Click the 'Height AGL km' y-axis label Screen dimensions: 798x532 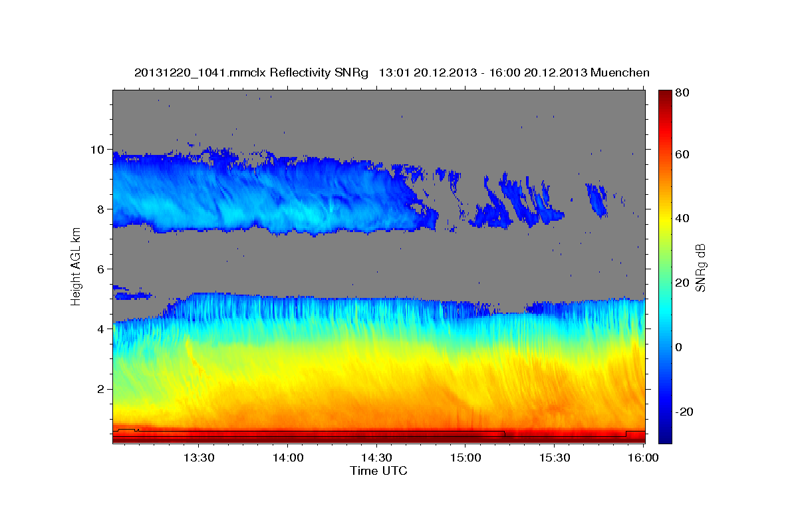(76, 267)
